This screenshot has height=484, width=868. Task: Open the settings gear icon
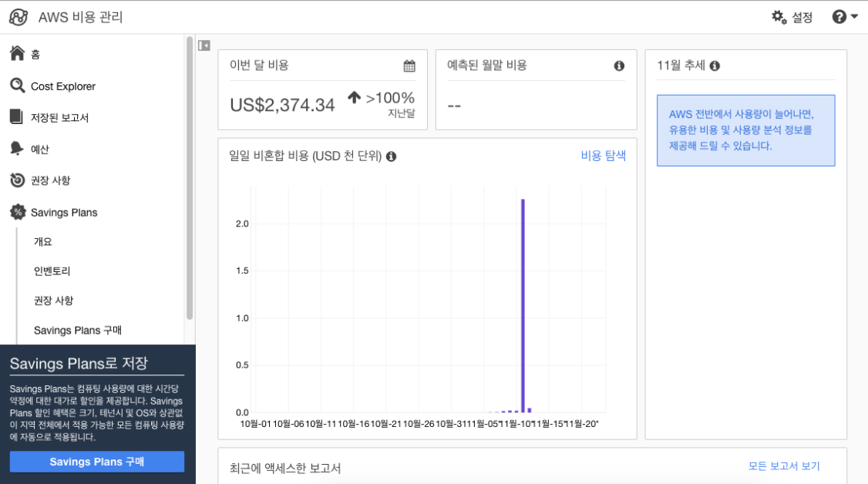point(779,17)
